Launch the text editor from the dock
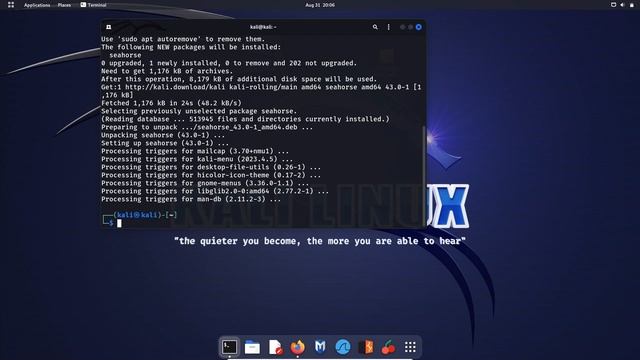Image resolution: width=640 pixels, height=360 pixels. [x=275, y=347]
